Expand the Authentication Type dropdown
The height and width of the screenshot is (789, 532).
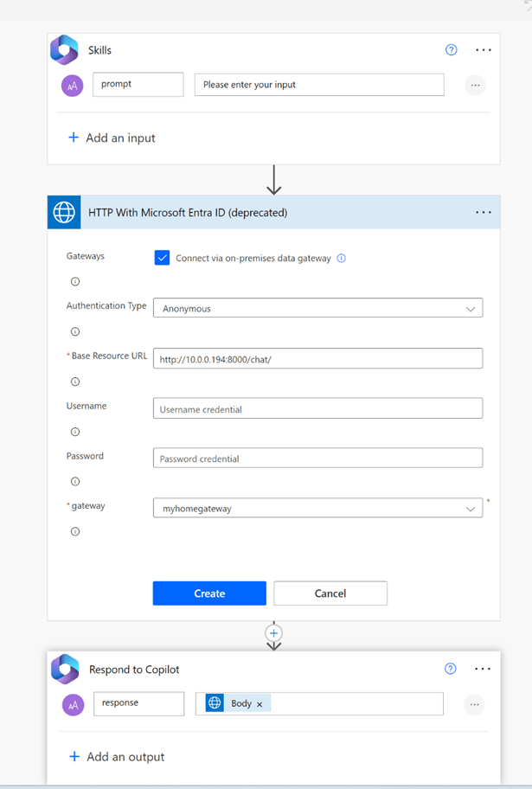[317, 308]
